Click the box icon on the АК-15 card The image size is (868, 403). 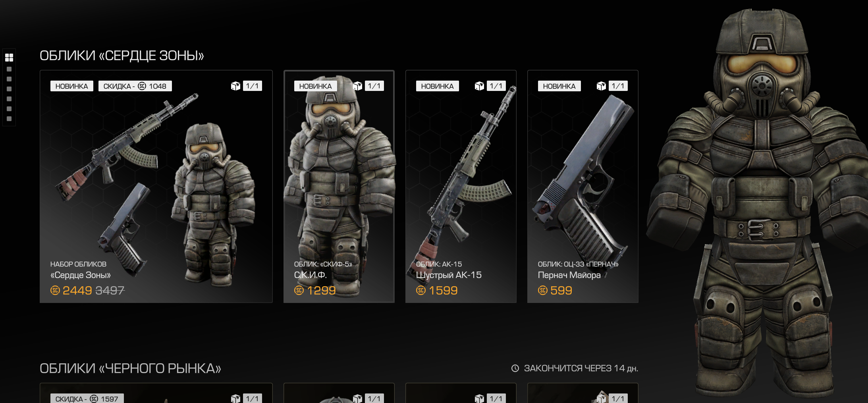coord(479,86)
